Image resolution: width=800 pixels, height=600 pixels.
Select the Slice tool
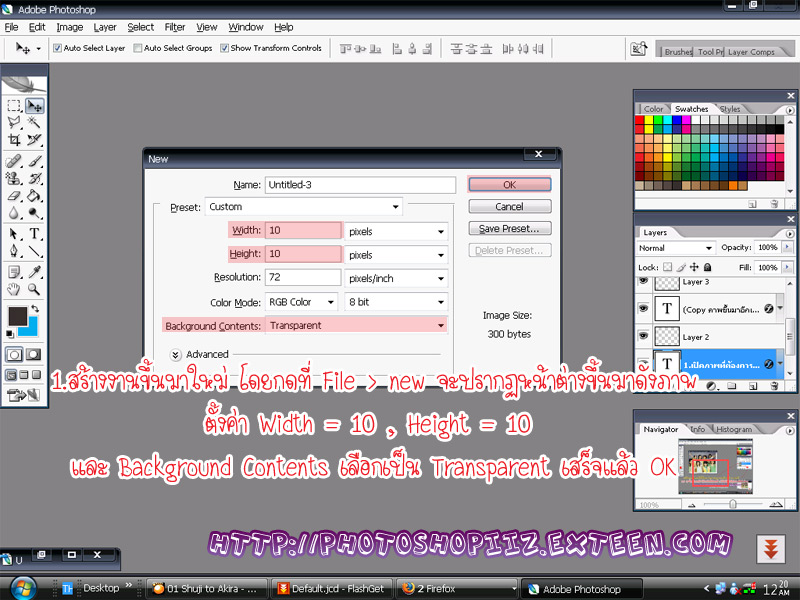(x=34, y=139)
